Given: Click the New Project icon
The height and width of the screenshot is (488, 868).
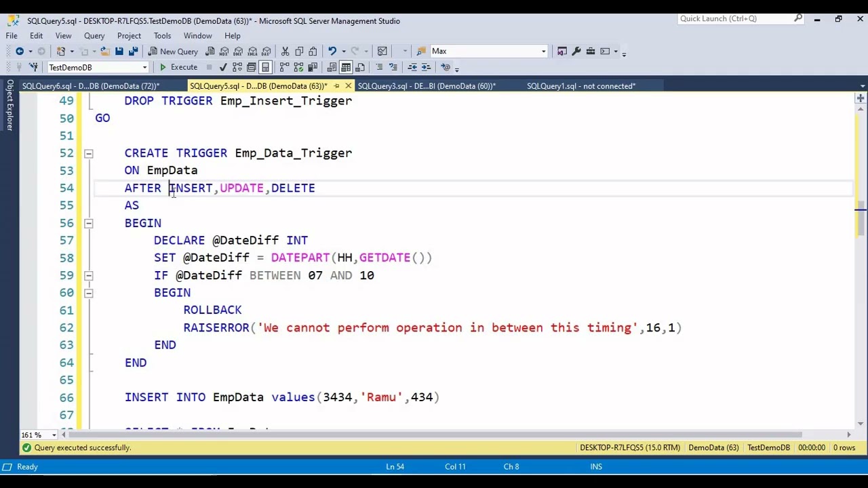Looking at the screenshot, I should pos(61,51).
